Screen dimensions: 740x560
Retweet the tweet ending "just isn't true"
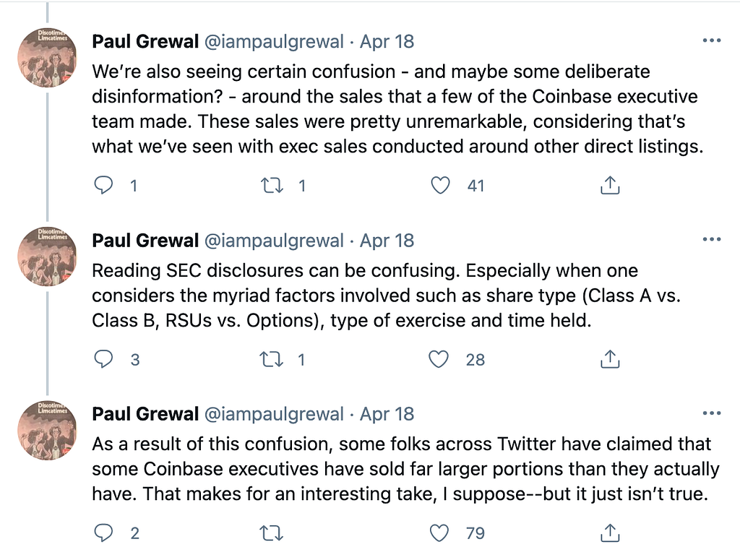coord(272,533)
